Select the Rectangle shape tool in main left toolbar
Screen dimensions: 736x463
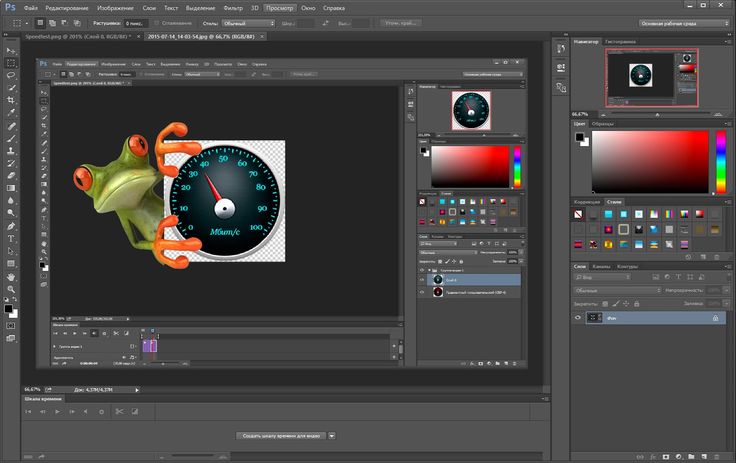click(11, 264)
